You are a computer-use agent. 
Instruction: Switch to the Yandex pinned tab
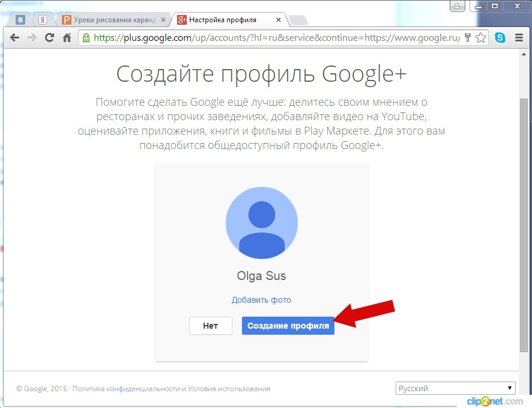[43, 20]
